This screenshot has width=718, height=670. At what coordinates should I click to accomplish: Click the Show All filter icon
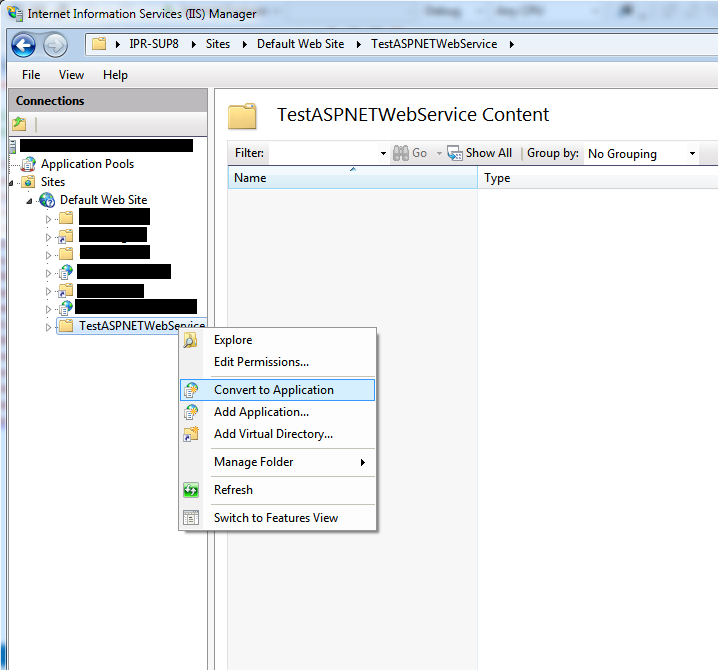click(x=455, y=153)
